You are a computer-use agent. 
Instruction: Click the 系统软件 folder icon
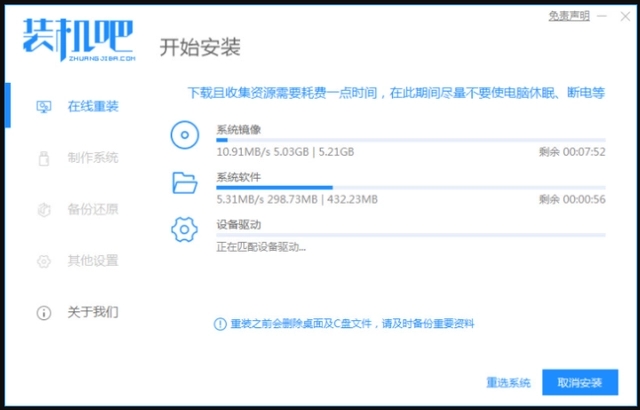184,182
